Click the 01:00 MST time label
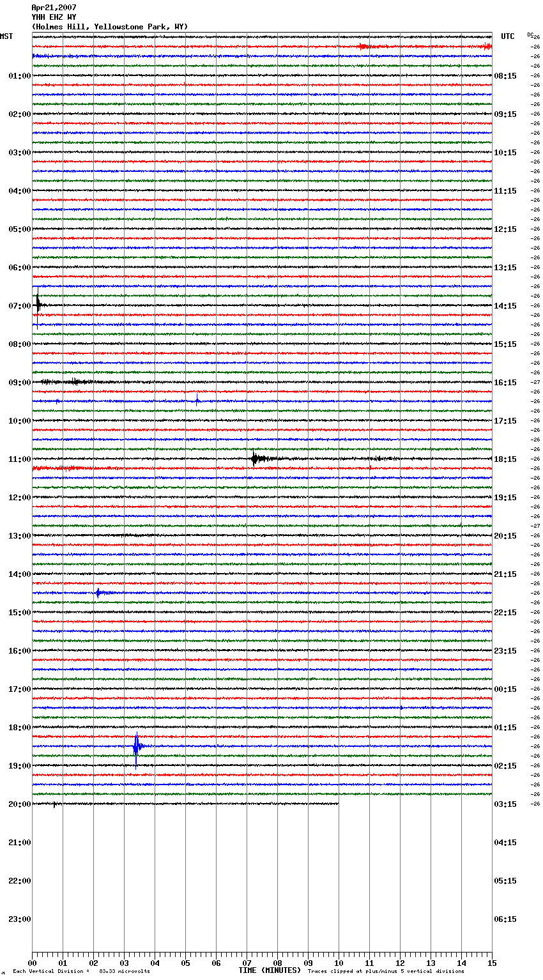543x980 pixels. [20, 76]
